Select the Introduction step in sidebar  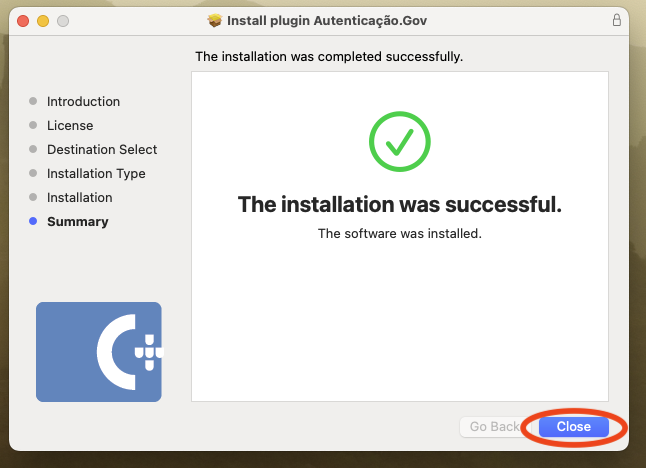[x=83, y=101]
